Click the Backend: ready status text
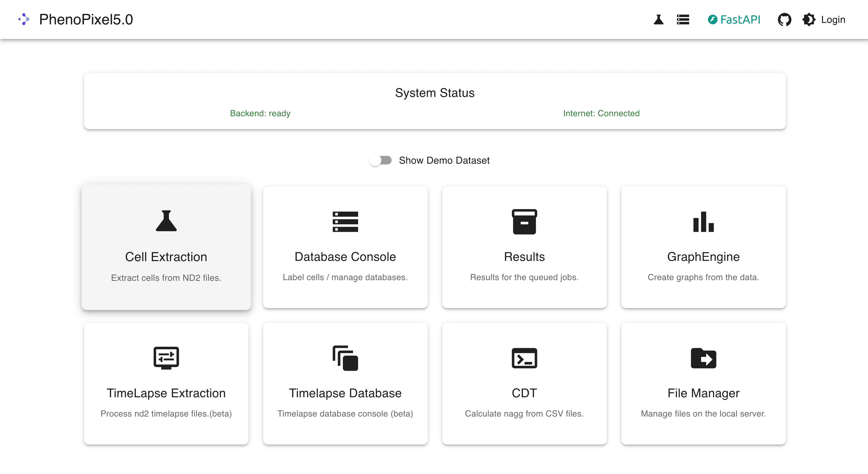Screen dimensions: 868x474 click(x=260, y=113)
